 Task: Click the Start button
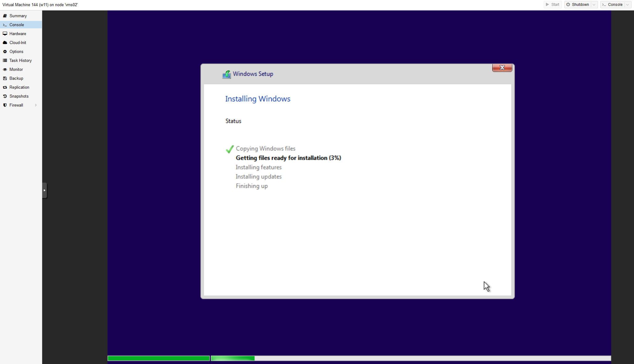tap(553, 5)
